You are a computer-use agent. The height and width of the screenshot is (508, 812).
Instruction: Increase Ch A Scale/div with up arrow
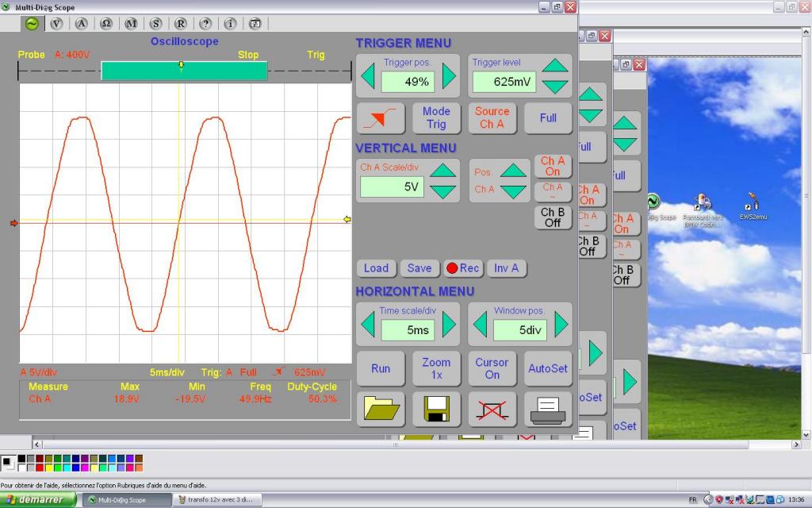pyautogui.click(x=443, y=170)
